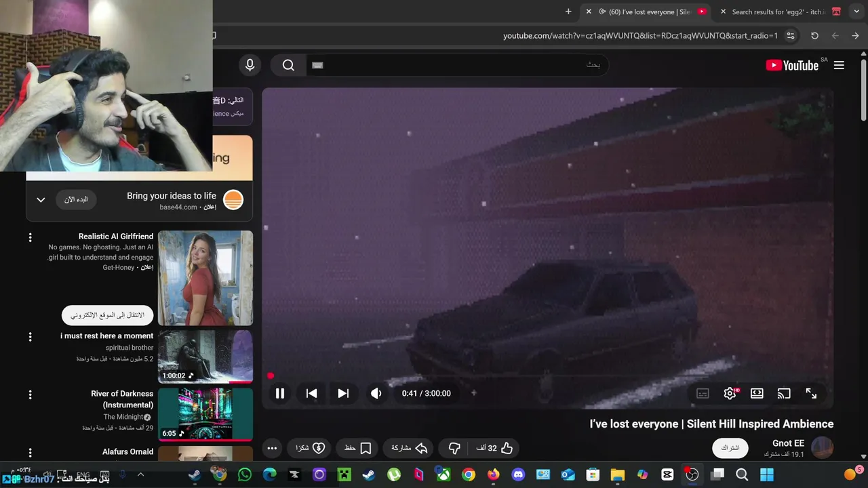This screenshot has height=488, width=868.
Task: Open the Gnot EE channel name link
Action: pyautogui.click(x=788, y=443)
